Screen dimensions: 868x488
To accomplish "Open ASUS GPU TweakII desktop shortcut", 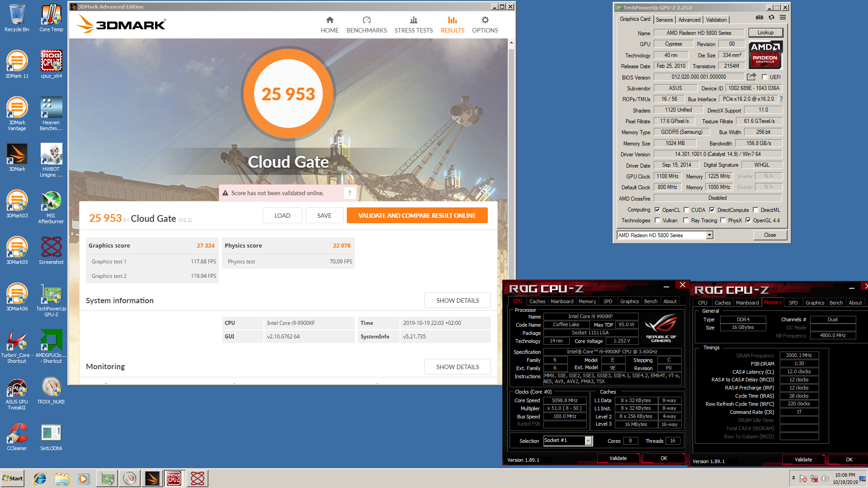I will [x=17, y=393].
